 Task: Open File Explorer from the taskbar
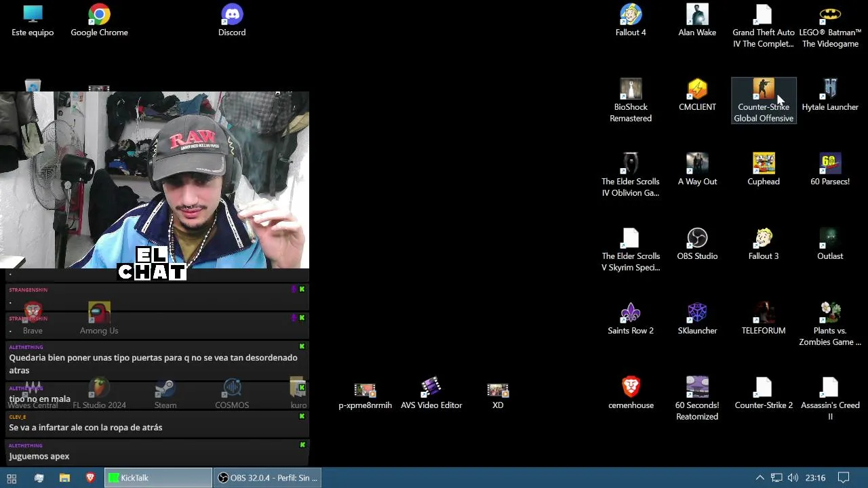click(x=64, y=478)
